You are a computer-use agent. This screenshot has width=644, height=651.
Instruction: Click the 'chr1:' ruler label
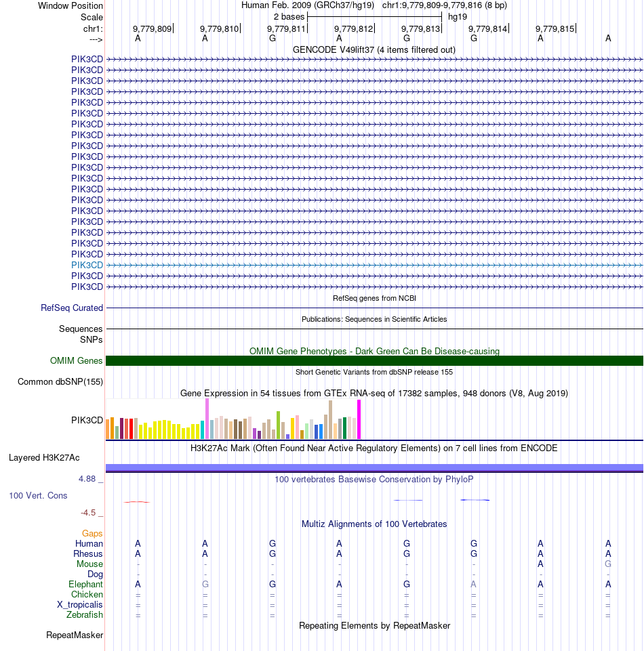coord(93,28)
